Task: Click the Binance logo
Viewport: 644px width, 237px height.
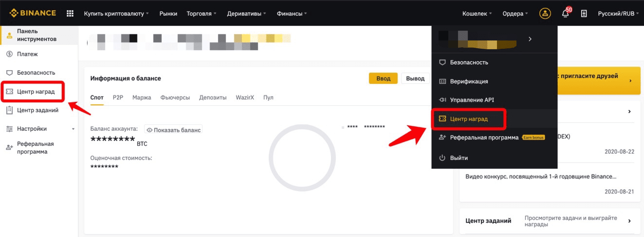Action: coord(33,13)
